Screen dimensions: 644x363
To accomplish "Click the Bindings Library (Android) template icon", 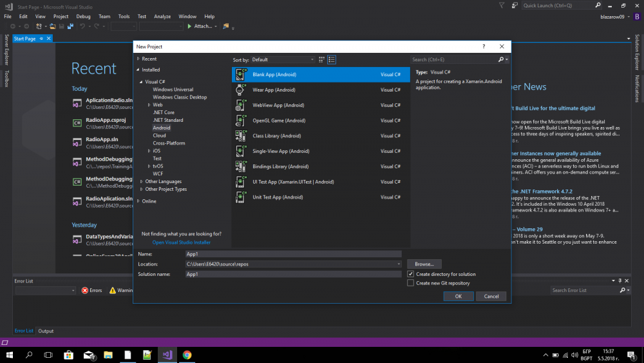I will pyautogui.click(x=241, y=166).
